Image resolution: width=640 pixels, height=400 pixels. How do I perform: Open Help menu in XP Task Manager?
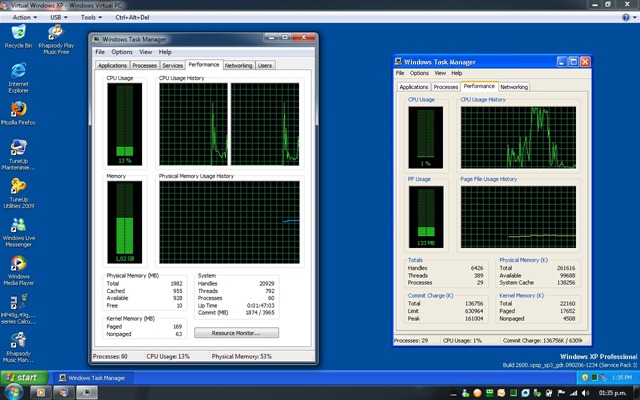[x=457, y=73]
